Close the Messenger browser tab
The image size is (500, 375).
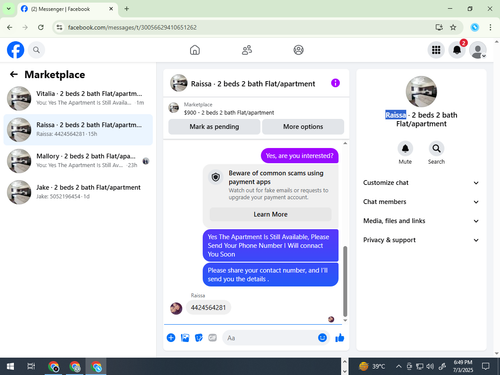[x=111, y=9]
